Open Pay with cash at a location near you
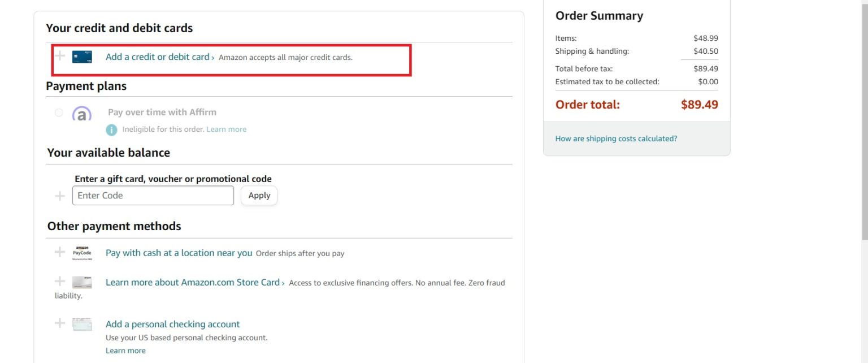This screenshot has height=363, width=868. tap(179, 253)
